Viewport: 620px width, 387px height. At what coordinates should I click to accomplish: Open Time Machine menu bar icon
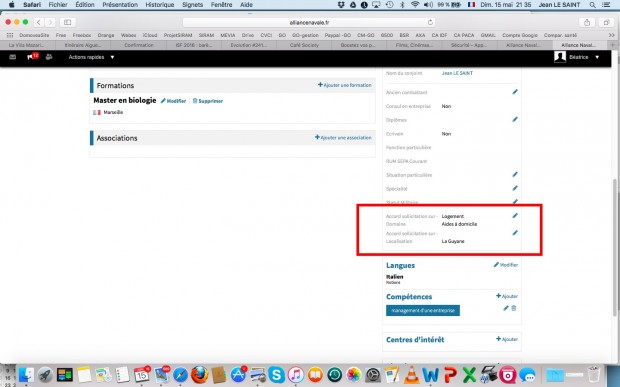pyautogui.click(x=390, y=5)
